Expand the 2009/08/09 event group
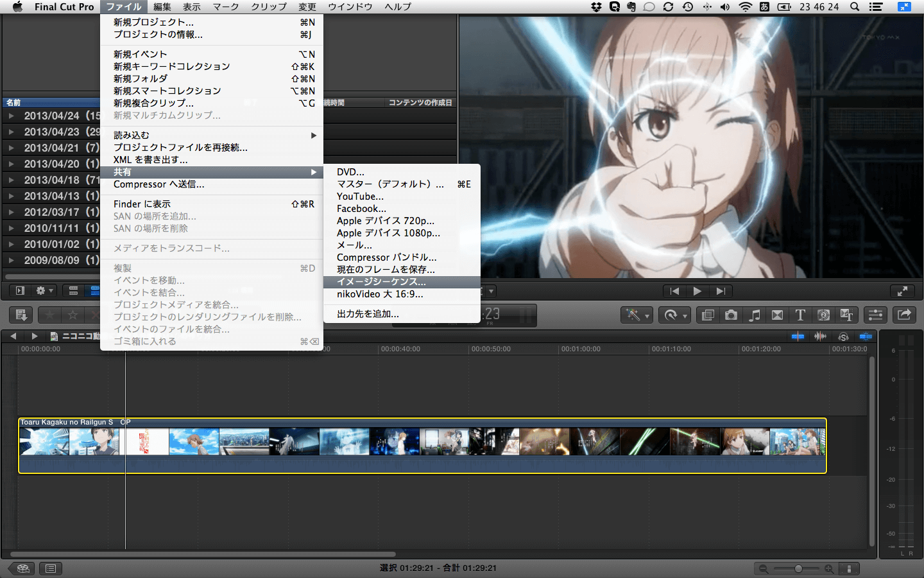This screenshot has height=578, width=924. 11,260
